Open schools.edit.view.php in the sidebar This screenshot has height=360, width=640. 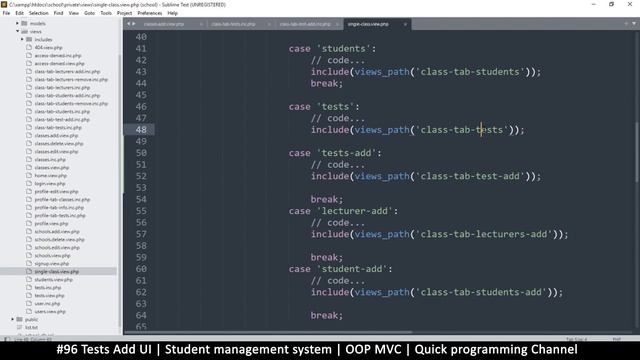click(57, 247)
